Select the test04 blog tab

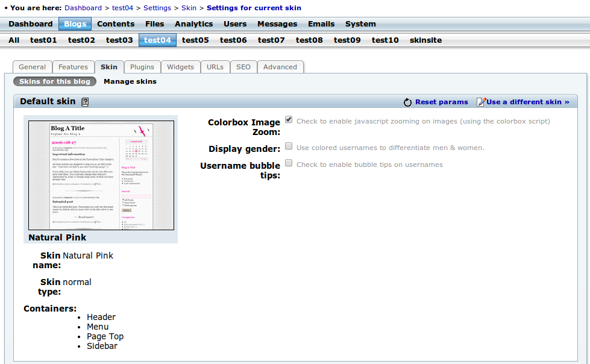158,40
